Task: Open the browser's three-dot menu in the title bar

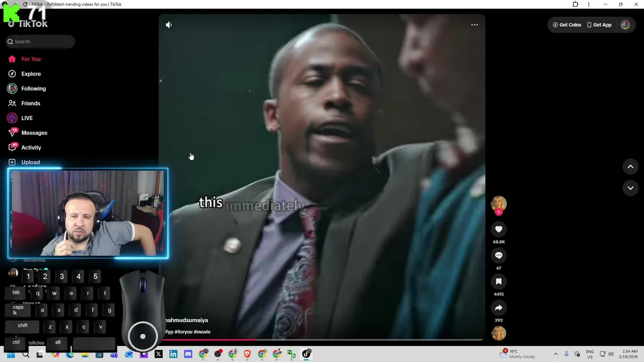Action: pos(589,5)
